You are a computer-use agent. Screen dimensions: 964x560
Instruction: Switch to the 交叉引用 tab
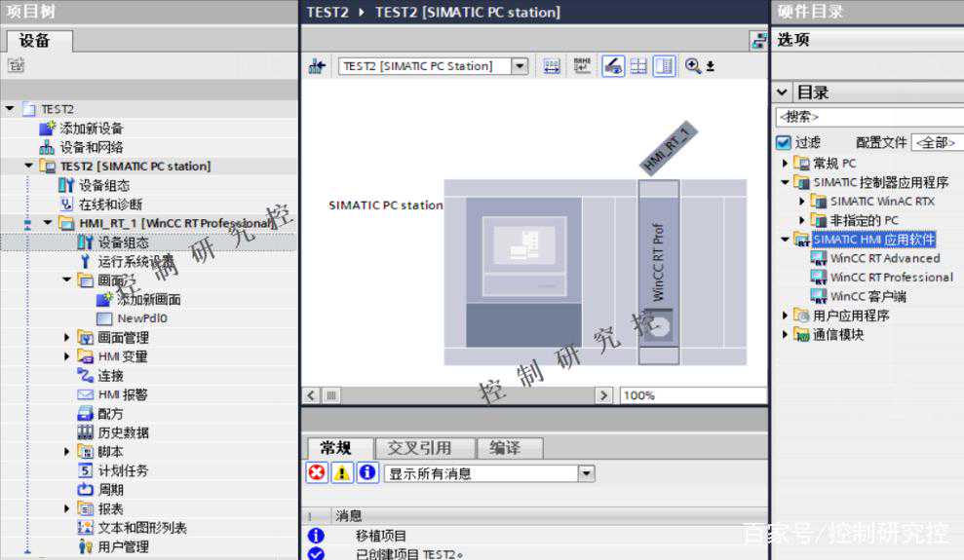tap(419, 448)
